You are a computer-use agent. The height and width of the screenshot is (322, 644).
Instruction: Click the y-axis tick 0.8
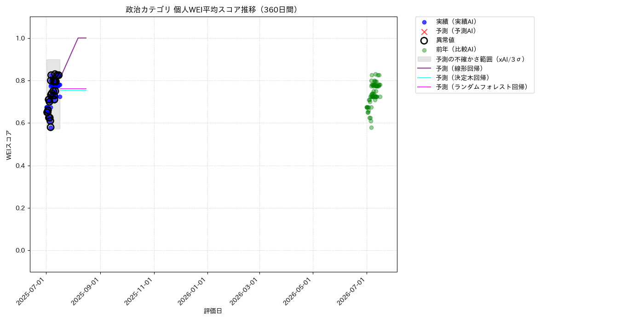pos(20,80)
